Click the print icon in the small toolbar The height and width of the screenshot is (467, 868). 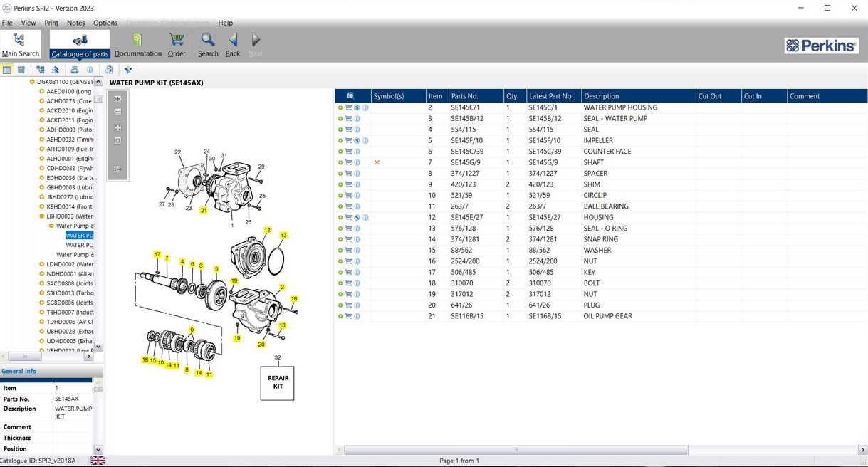click(74, 70)
